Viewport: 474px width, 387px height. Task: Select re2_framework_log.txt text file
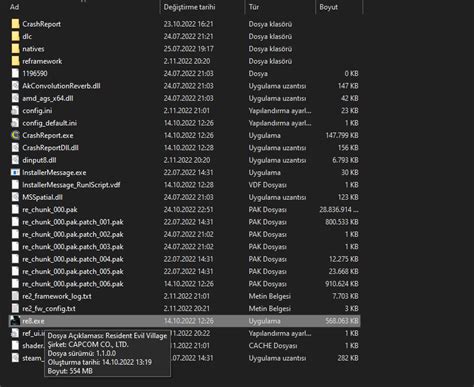point(185,296)
